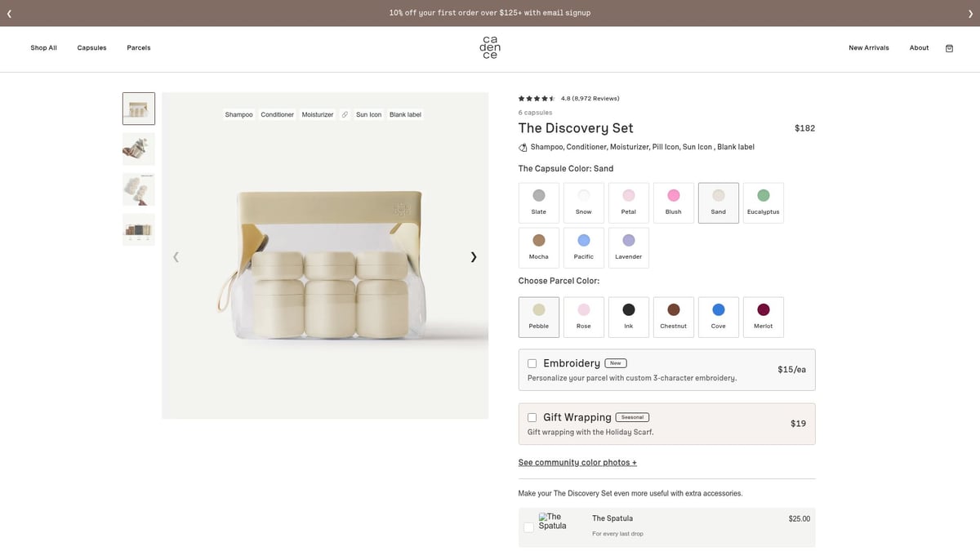Image resolution: width=980 pixels, height=551 pixels.
Task: Click the link icon among the image tags
Action: point(345,114)
